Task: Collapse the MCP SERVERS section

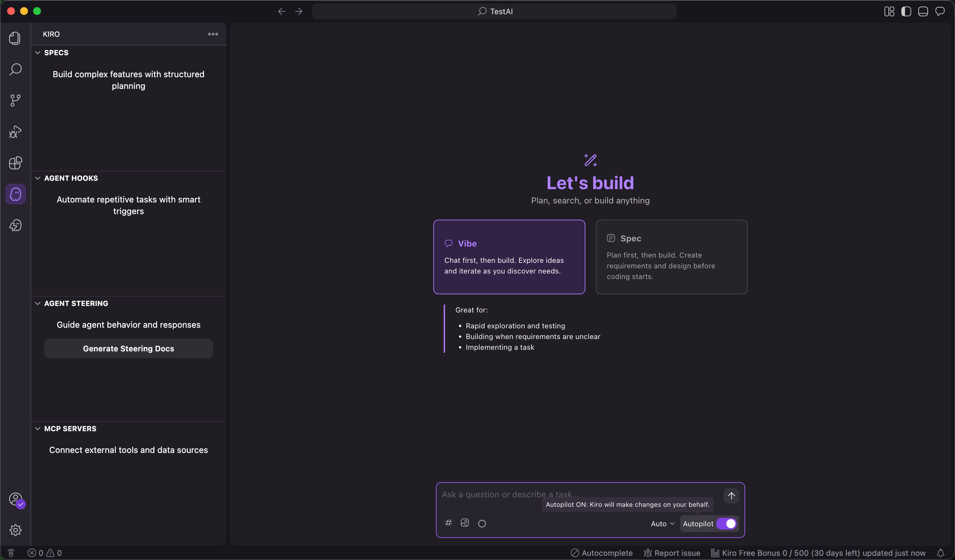Action: tap(38, 429)
